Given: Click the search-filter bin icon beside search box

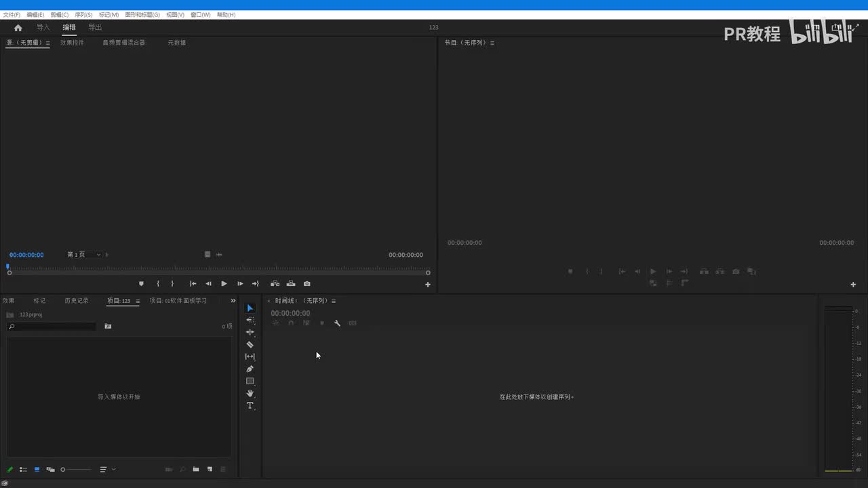Looking at the screenshot, I should point(108,327).
